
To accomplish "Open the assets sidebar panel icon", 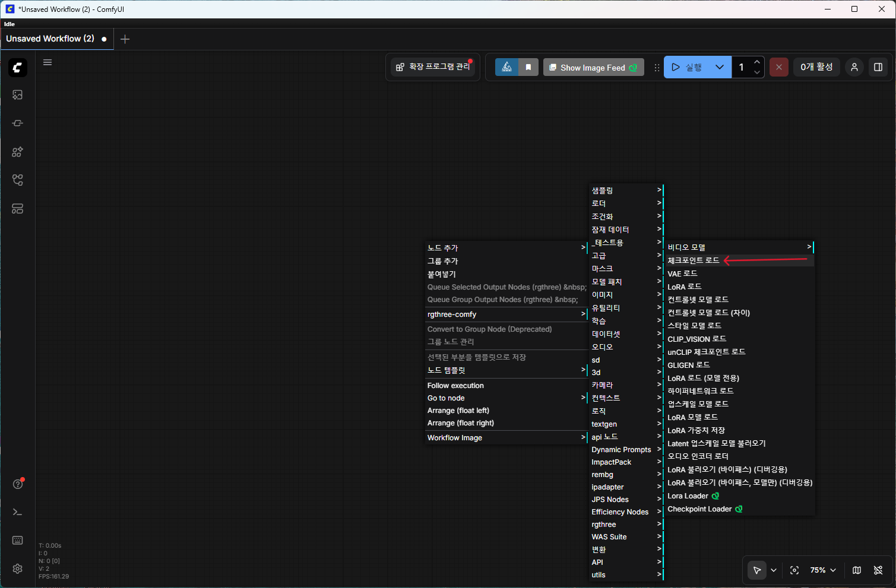I will [x=18, y=95].
